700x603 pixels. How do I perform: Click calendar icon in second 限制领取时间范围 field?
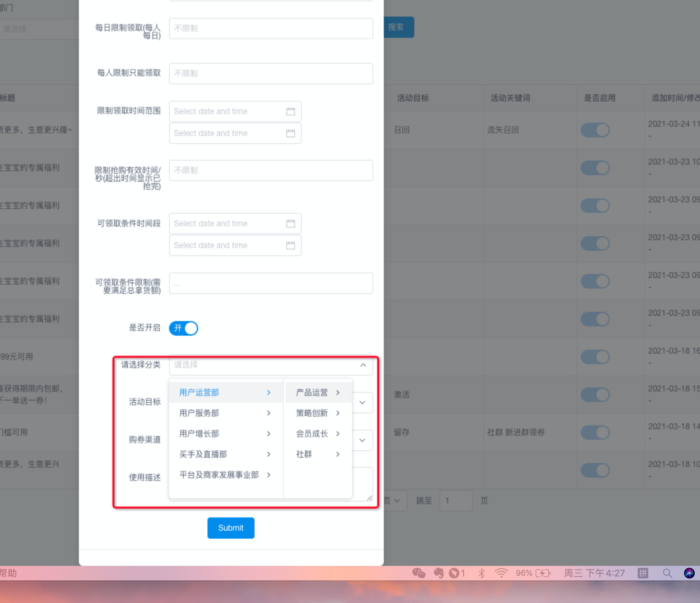tap(291, 133)
